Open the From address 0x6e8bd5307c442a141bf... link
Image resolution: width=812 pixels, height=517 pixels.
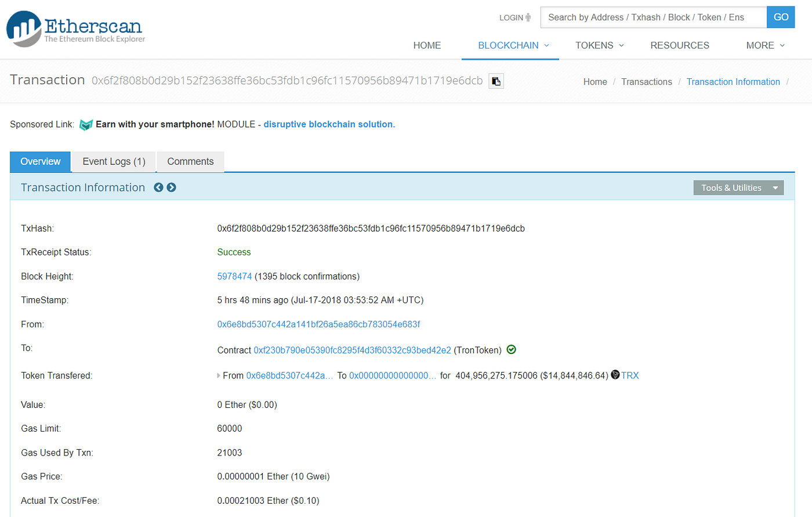[318, 324]
